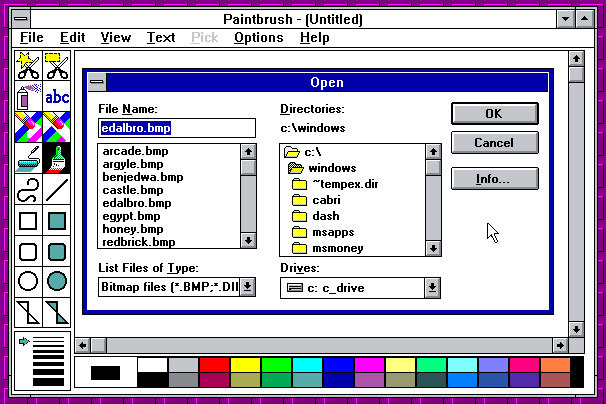Open the Edit menu

pyautogui.click(x=72, y=38)
